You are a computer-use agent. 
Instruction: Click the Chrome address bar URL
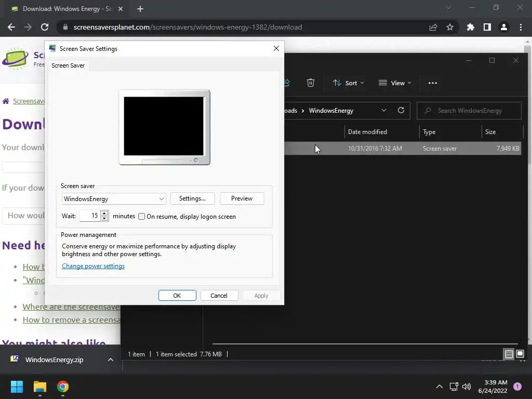188,27
